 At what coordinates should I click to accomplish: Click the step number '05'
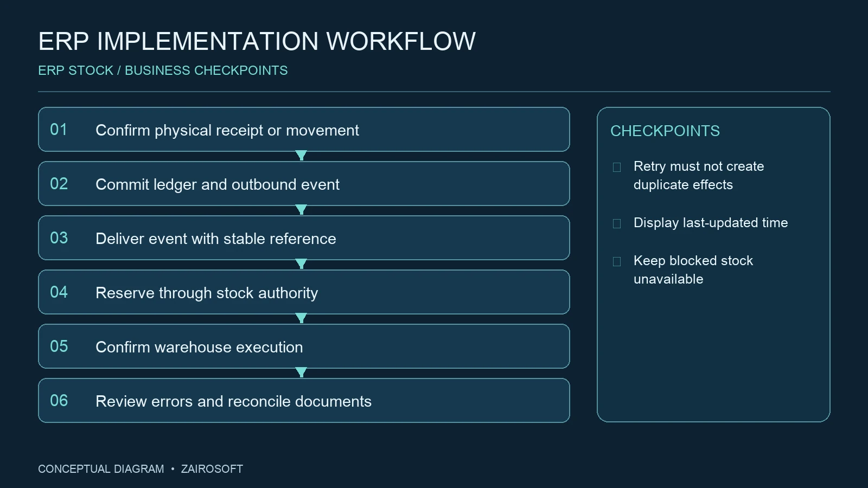coord(59,346)
